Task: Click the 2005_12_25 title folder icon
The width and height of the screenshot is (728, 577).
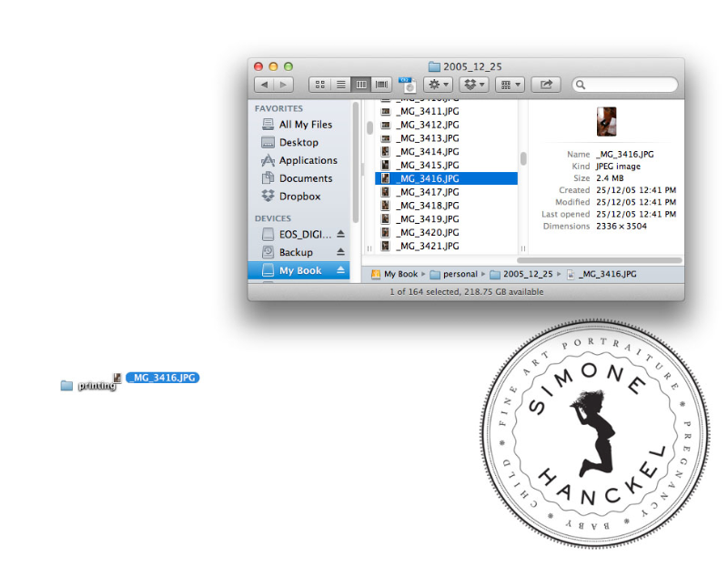Action: pos(434,66)
